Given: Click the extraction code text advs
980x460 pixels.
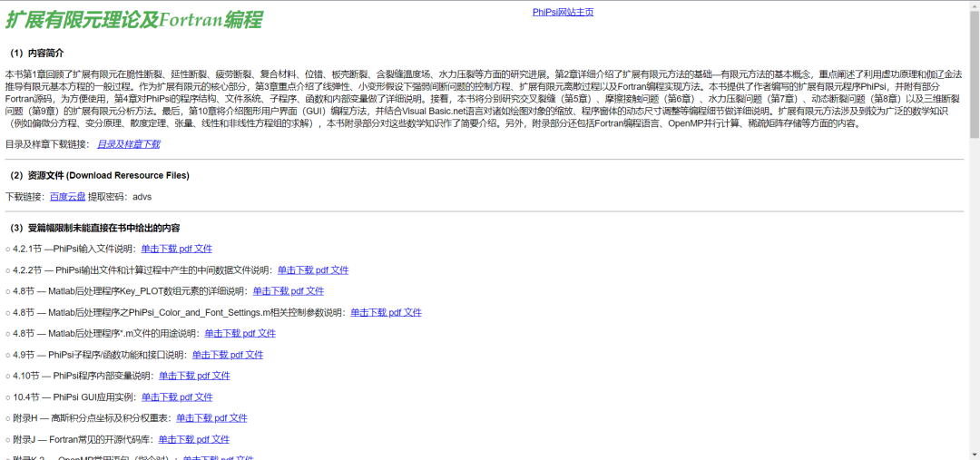Looking at the screenshot, I should pos(142,197).
